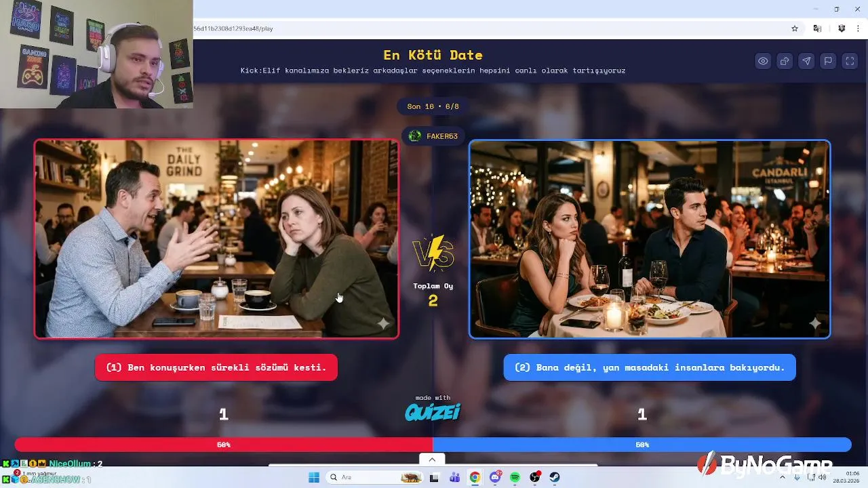The image size is (868, 488).
Task: Open OBS Studio from the taskbar
Action: [x=535, y=477]
